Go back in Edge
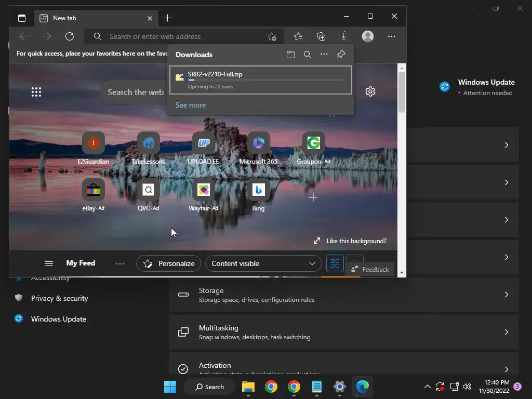 point(24,36)
